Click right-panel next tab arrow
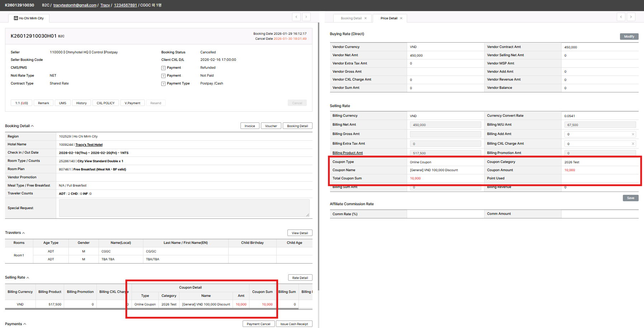This screenshot has width=644, height=328. (x=631, y=17)
